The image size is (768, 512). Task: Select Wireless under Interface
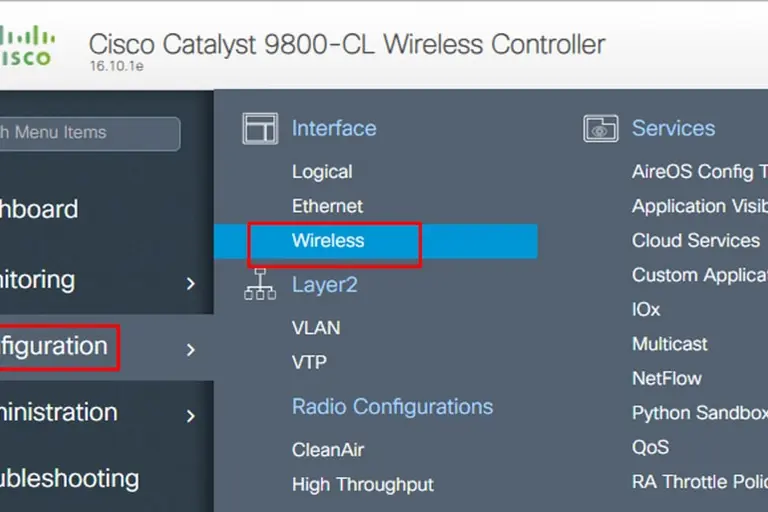[x=328, y=241]
